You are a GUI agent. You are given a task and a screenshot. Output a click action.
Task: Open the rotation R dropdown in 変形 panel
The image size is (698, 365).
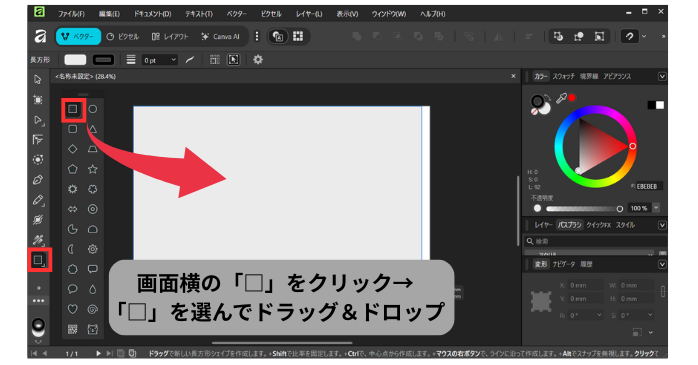[599, 315]
